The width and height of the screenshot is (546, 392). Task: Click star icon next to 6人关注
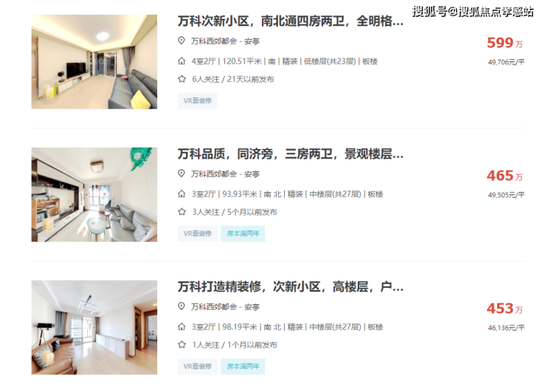(182, 79)
